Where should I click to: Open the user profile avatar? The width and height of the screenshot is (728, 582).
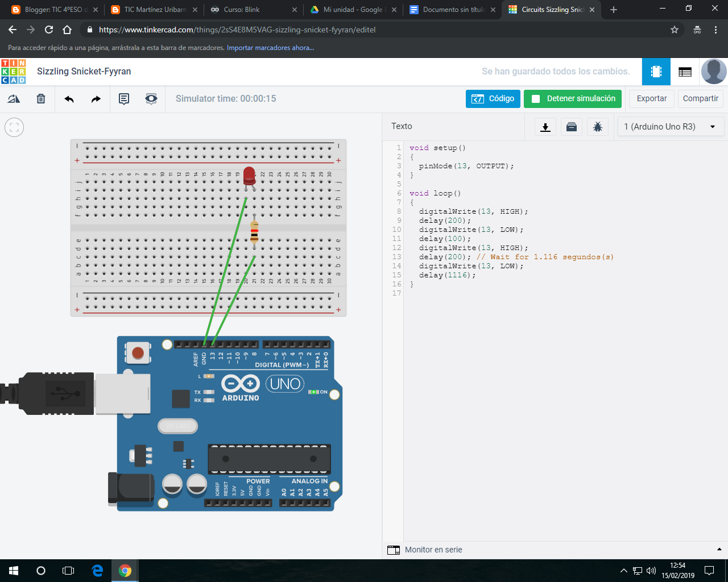click(714, 72)
